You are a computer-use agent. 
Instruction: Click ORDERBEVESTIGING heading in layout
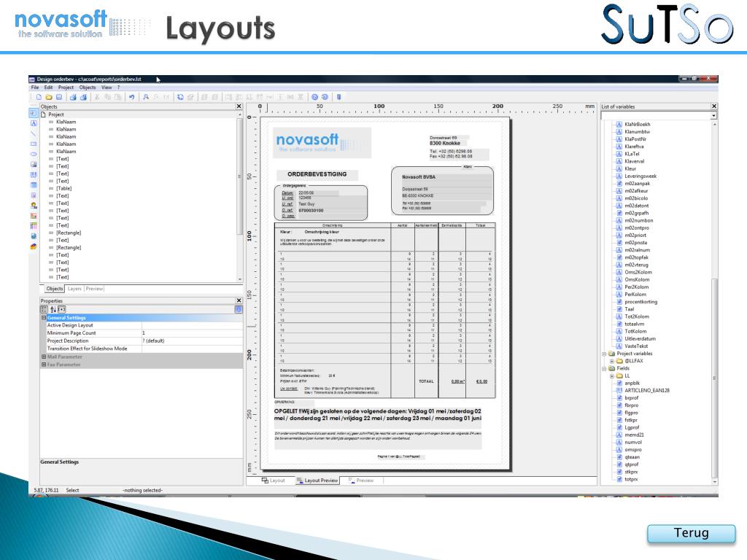point(317,174)
